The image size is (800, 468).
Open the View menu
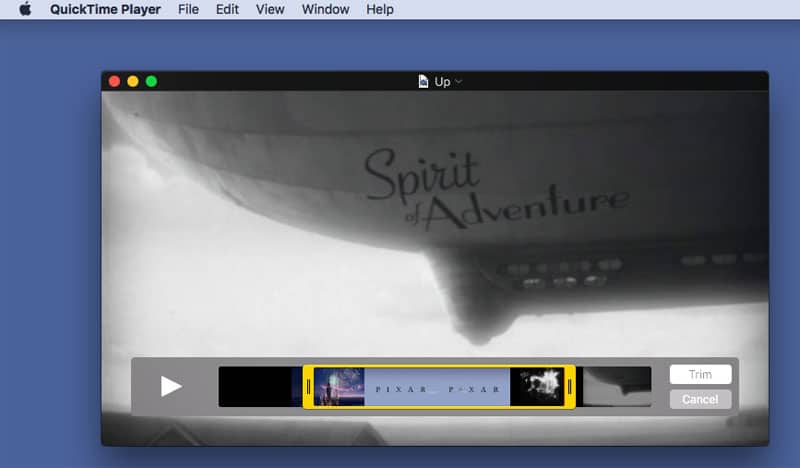coord(270,9)
